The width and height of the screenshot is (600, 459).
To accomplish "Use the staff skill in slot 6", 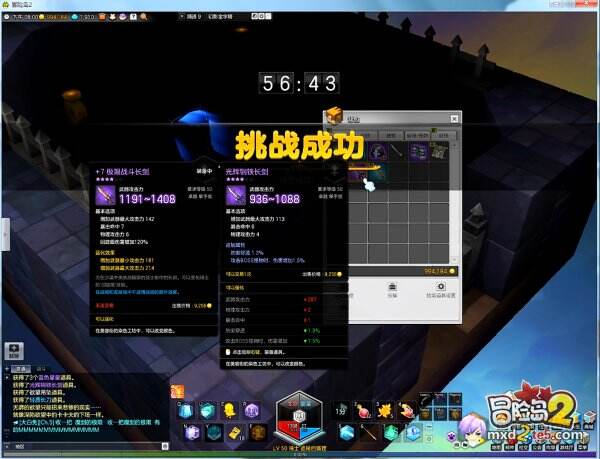I will pyautogui.click(x=368, y=432).
